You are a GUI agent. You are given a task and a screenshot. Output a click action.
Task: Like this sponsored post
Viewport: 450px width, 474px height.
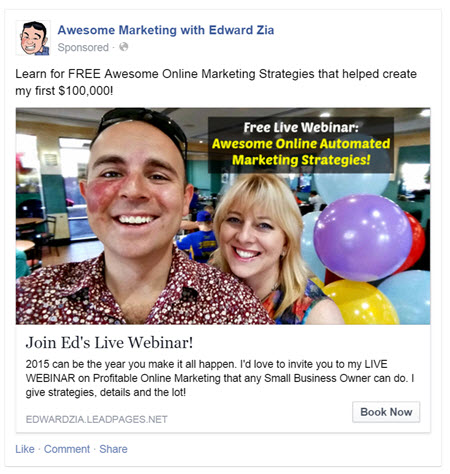coord(25,449)
